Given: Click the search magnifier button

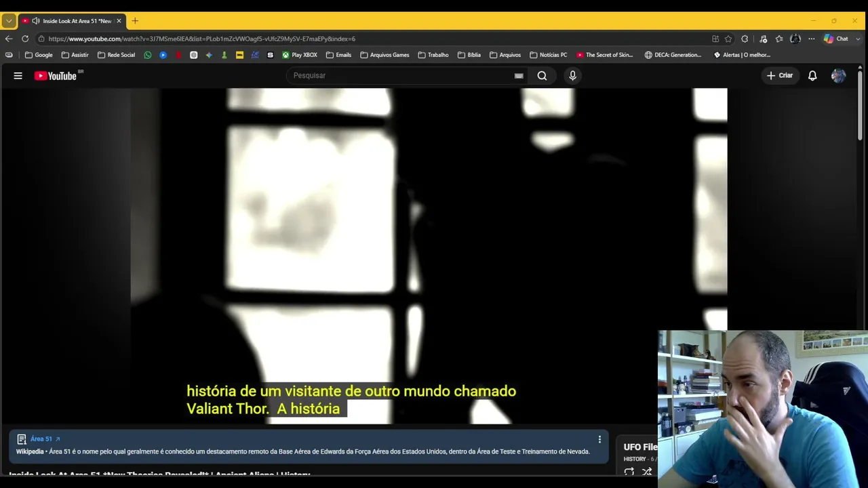Looking at the screenshot, I should point(542,76).
